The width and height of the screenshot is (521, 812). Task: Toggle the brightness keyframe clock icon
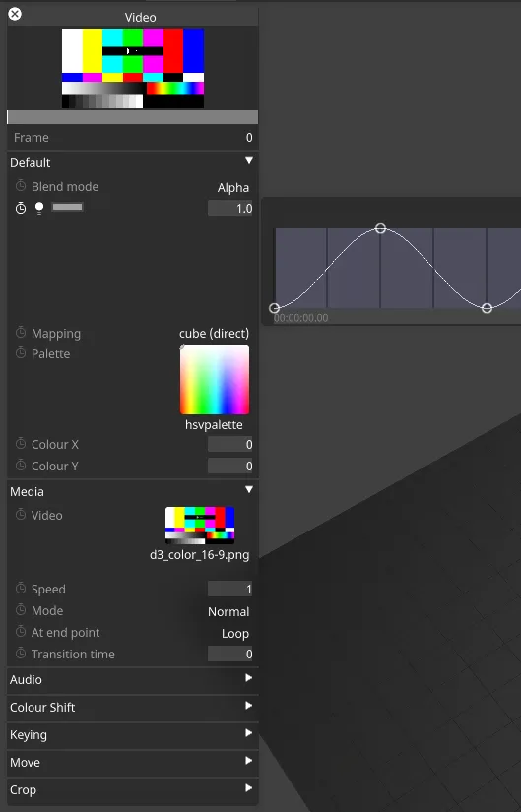point(21,208)
